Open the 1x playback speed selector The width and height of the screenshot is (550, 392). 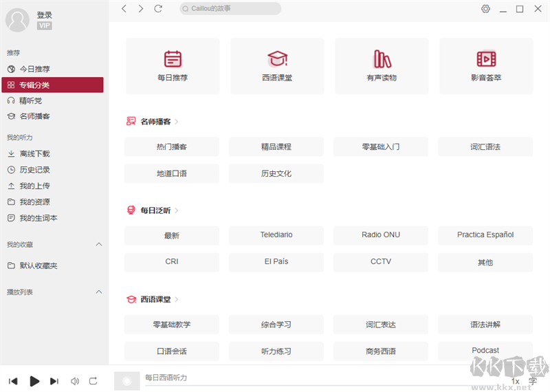515,381
